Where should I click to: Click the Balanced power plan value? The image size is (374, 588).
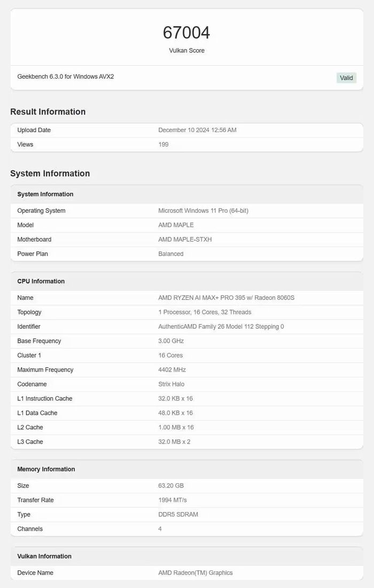tap(171, 254)
